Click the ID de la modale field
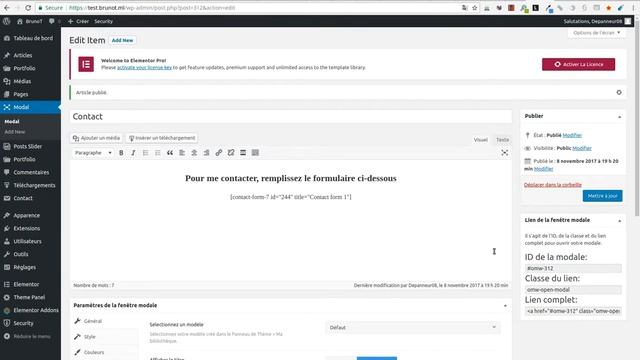The height and width of the screenshot is (360, 640). pyautogui.click(x=573, y=268)
